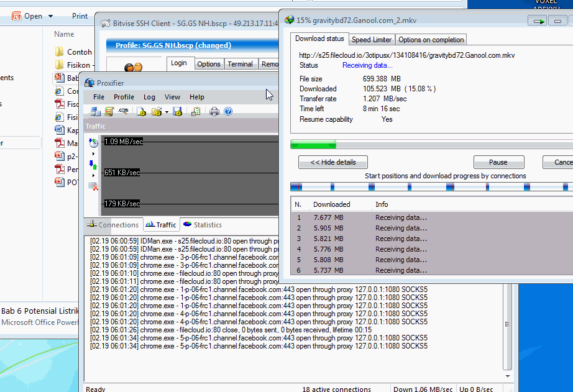Select the Per PDF file in Explorer
Viewport: 573px width, 392px height.
coord(67,169)
